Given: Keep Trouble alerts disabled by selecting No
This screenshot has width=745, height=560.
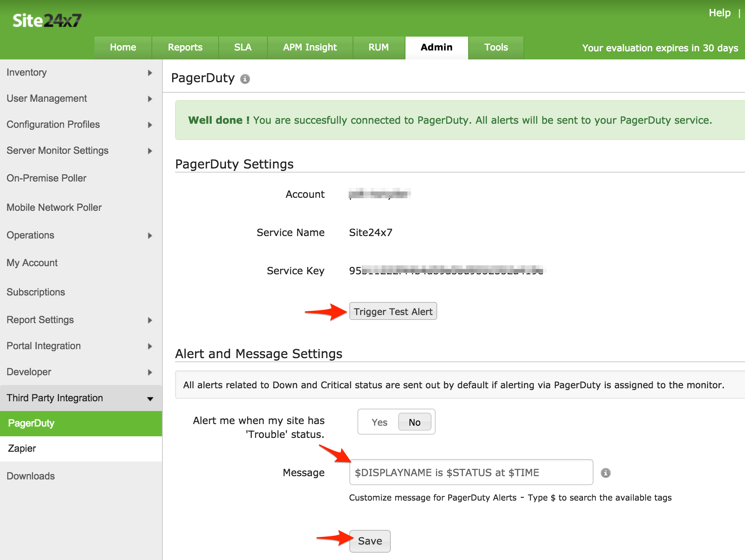Looking at the screenshot, I should pos(414,422).
